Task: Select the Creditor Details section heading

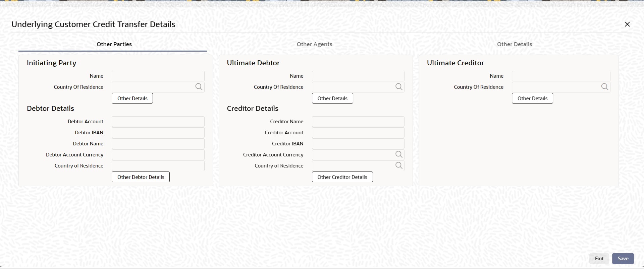Action: pos(253,109)
